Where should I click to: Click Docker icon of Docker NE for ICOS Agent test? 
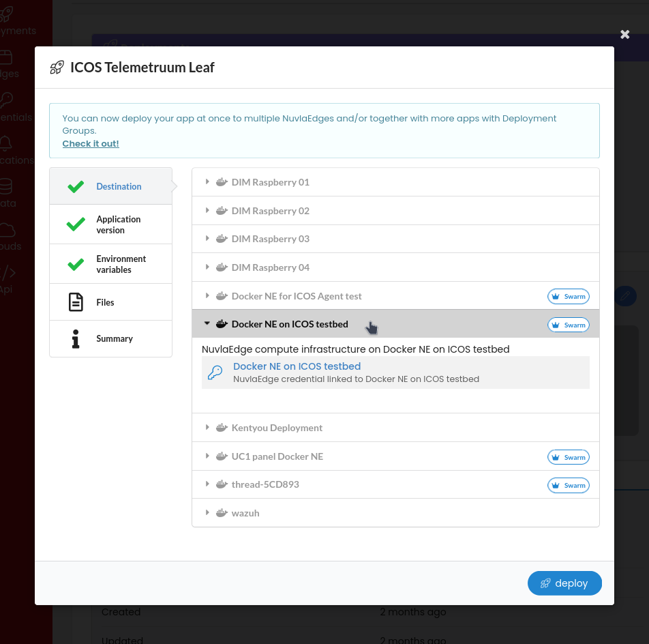(222, 295)
